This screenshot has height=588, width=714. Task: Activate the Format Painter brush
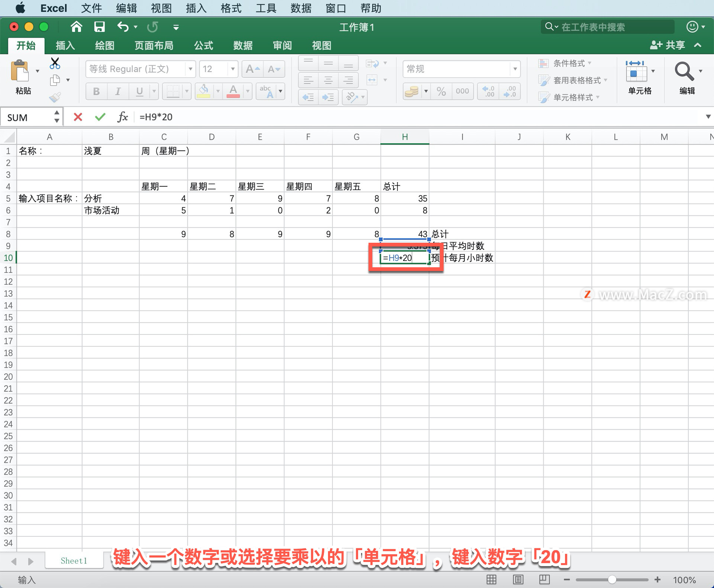coord(55,97)
